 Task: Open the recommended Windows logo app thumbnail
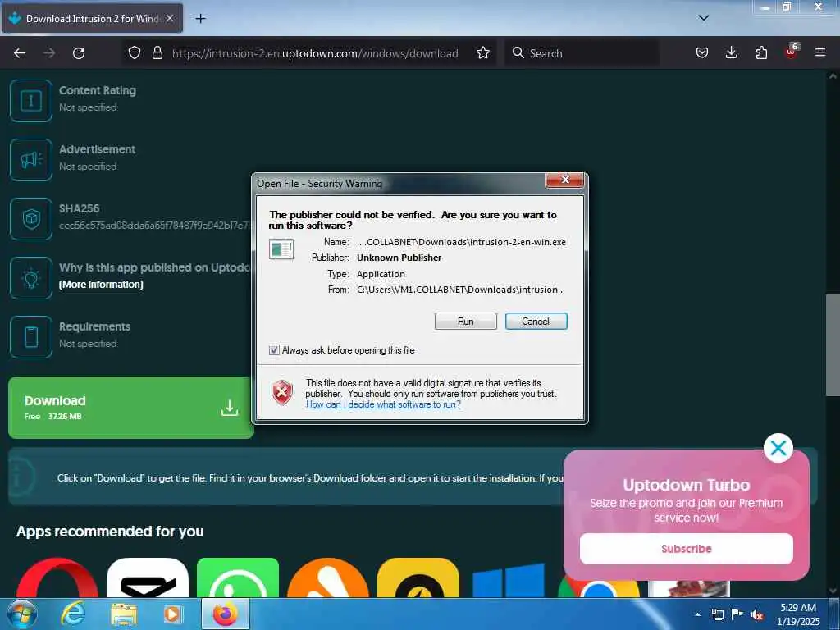pos(509,580)
